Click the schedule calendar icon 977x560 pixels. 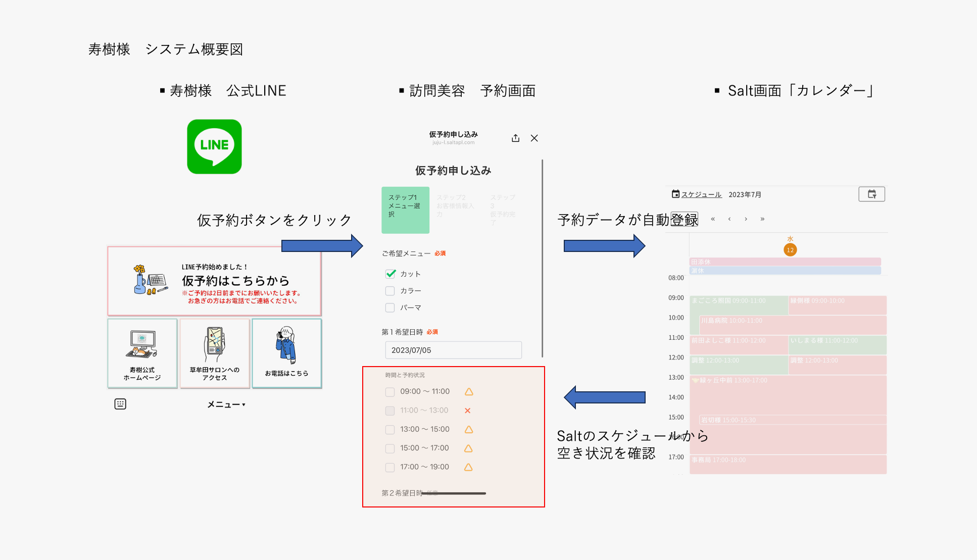click(x=675, y=194)
